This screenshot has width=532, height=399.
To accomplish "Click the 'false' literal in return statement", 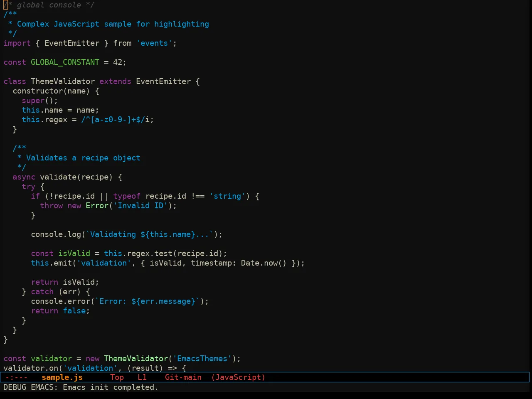I will [x=74, y=311].
